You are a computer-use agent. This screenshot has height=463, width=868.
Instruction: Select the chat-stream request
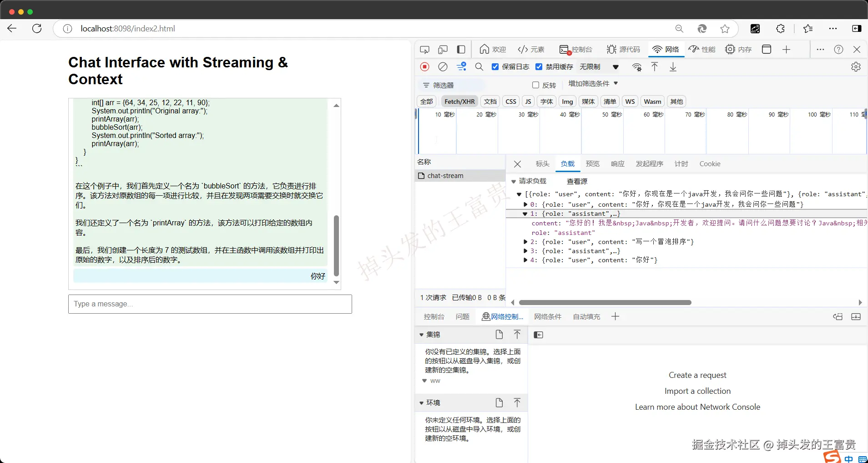(x=460, y=176)
